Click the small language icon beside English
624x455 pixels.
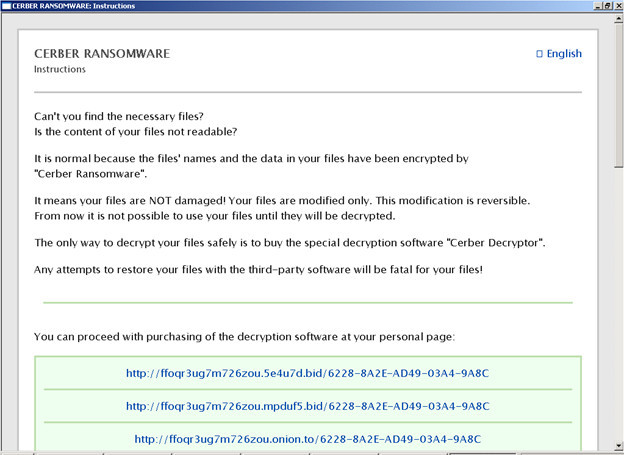539,54
